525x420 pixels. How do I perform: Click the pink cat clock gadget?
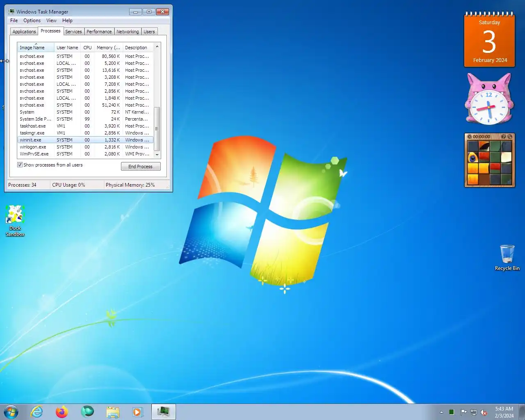pyautogui.click(x=489, y=99)
